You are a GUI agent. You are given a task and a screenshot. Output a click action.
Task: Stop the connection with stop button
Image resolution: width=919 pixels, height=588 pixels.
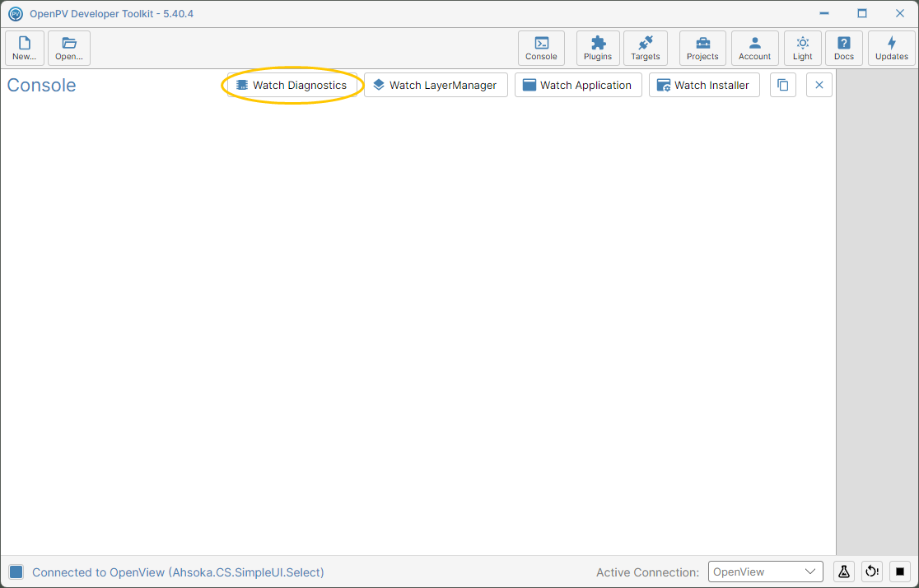tap(900, 572)
